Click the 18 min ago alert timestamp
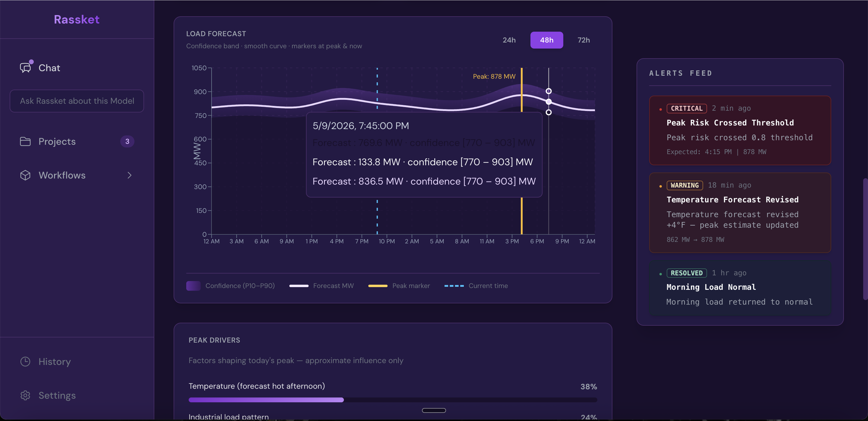This screenshot has width=868, height=421. click(x=729, y=185)
